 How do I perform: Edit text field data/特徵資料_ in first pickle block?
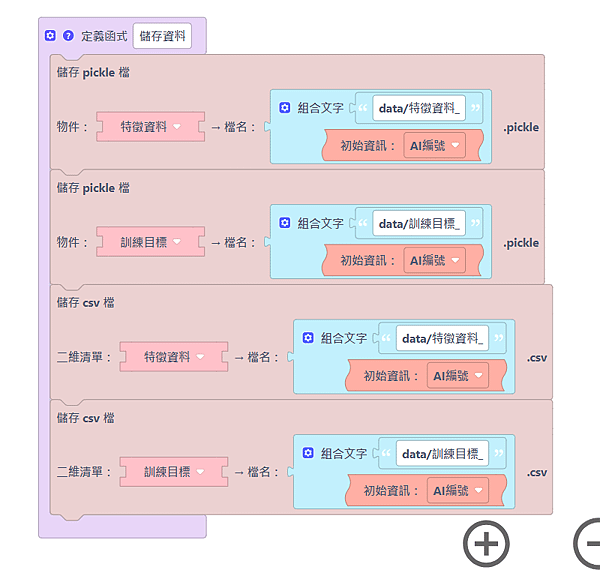(x=419, y=108)
